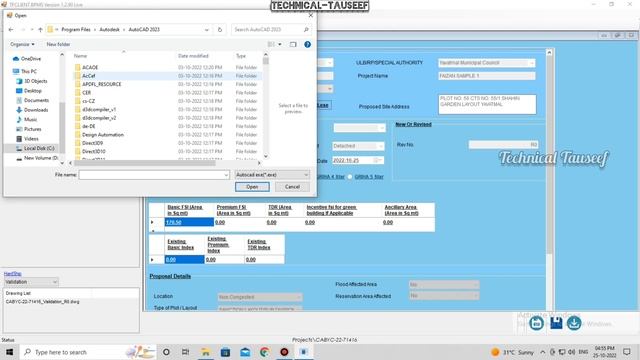This screenshot has height=360, width=640.
Task: Open Task View on taskbar
Action: [185, 352]
